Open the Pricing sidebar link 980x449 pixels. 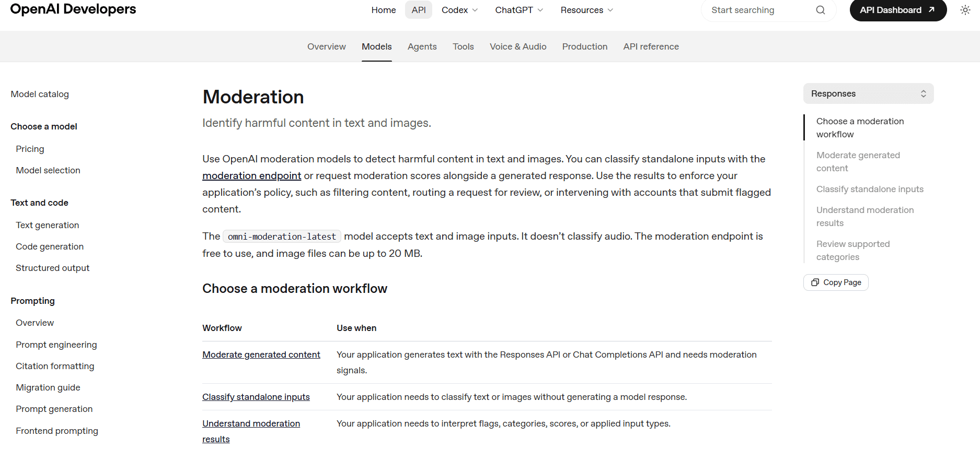[x=30, y=149]
